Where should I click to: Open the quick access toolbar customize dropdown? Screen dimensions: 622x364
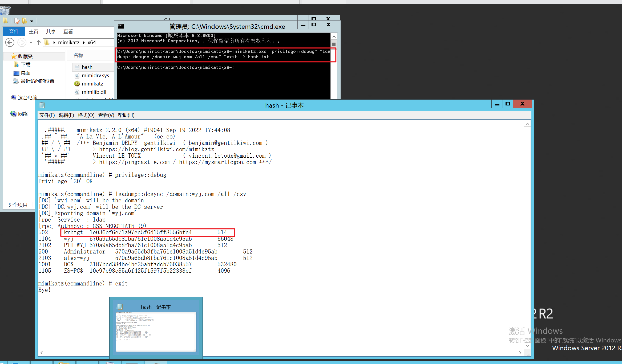31,21
